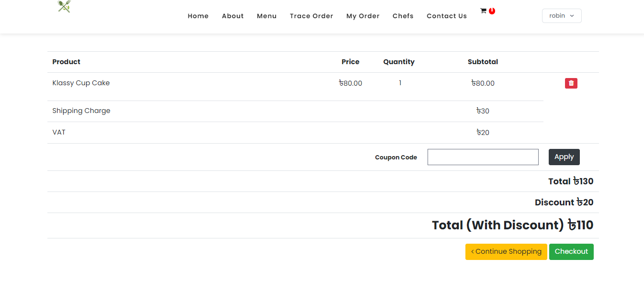Image resolution: width=644 pixels, height=293 pixels.
Task: Open the About page
Action: [233, 16]
